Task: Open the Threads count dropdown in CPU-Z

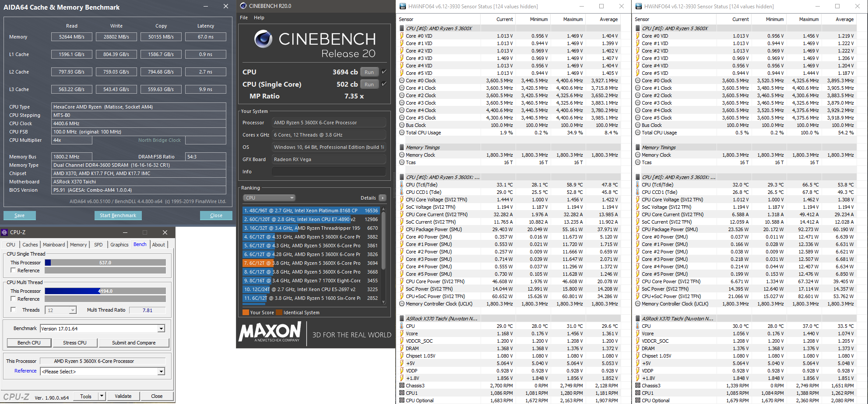Action: coord(73,310)
